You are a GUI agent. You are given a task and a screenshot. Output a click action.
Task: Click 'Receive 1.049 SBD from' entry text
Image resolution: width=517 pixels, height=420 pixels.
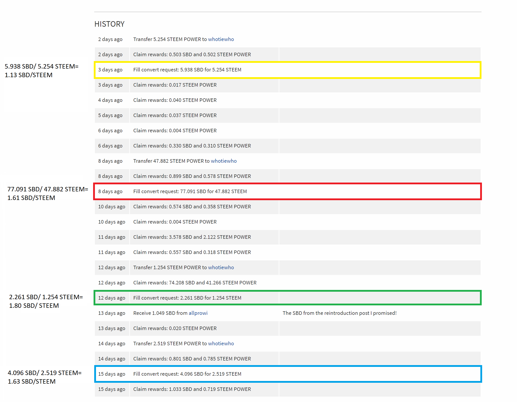[x=160, y=313]
